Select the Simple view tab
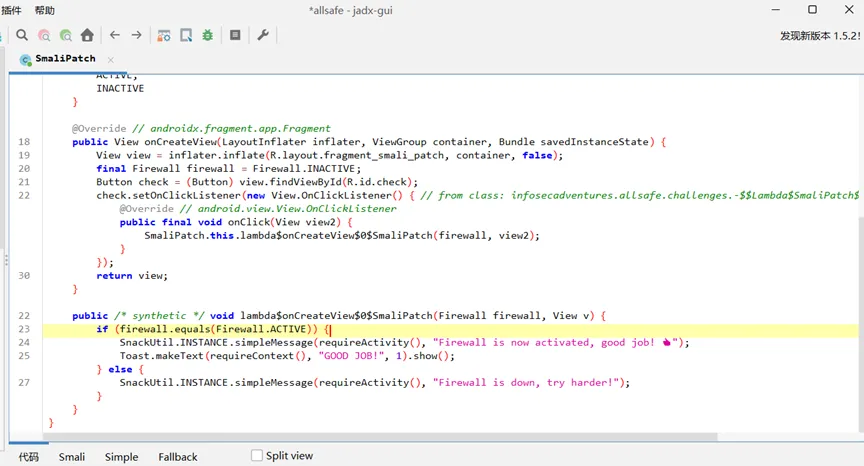This screenshot has width=864, height=466. point(121,457)
